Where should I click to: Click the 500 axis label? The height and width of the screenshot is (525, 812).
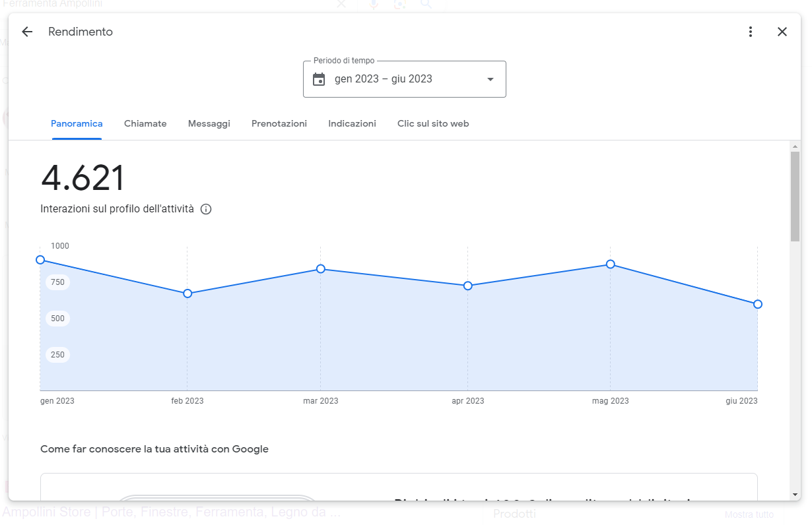pyautogui.click(x=57, y=319)
